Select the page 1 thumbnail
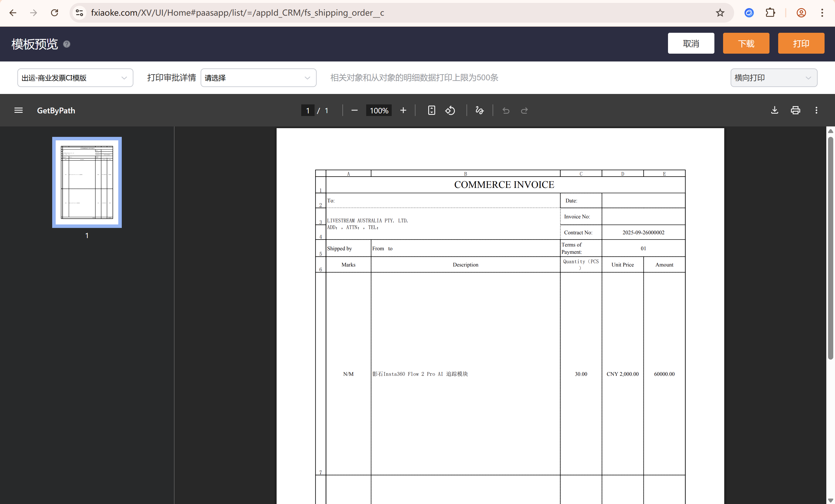Image resolution: width=835 pixels, height=504 pixels. [87, 182]
